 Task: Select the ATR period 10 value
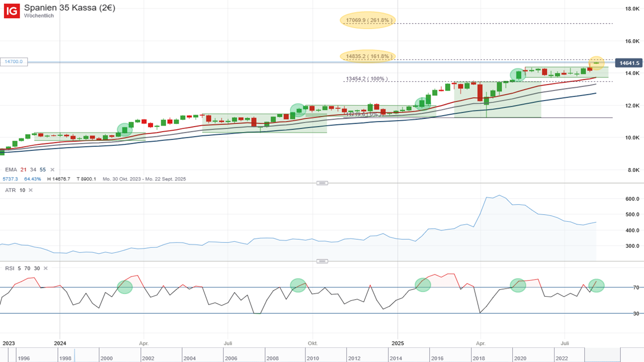pyautogui.click(x=22, y=190)
